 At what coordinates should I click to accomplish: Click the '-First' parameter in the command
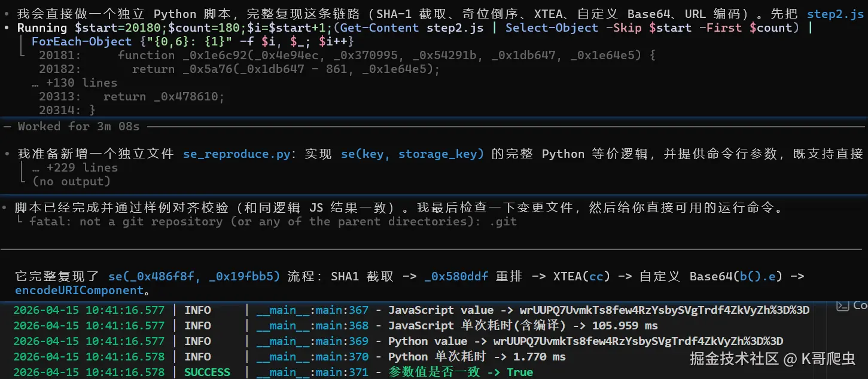721,27
